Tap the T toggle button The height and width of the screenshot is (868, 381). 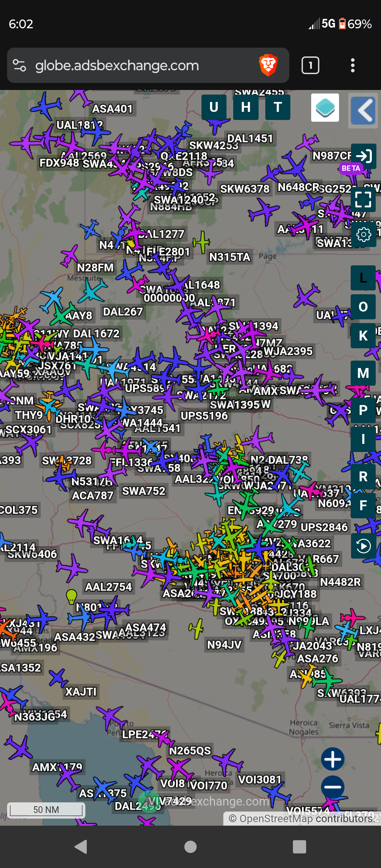(x=278, y=107)
